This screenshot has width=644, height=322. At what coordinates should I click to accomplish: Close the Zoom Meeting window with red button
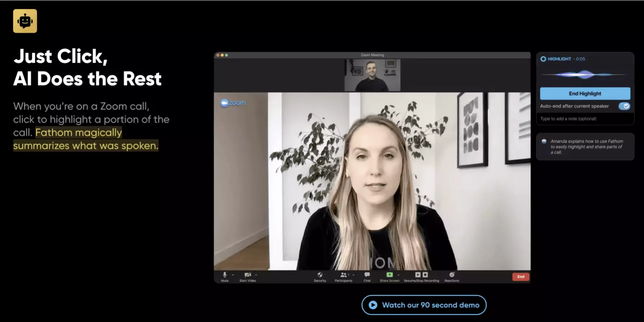[218, 55]
